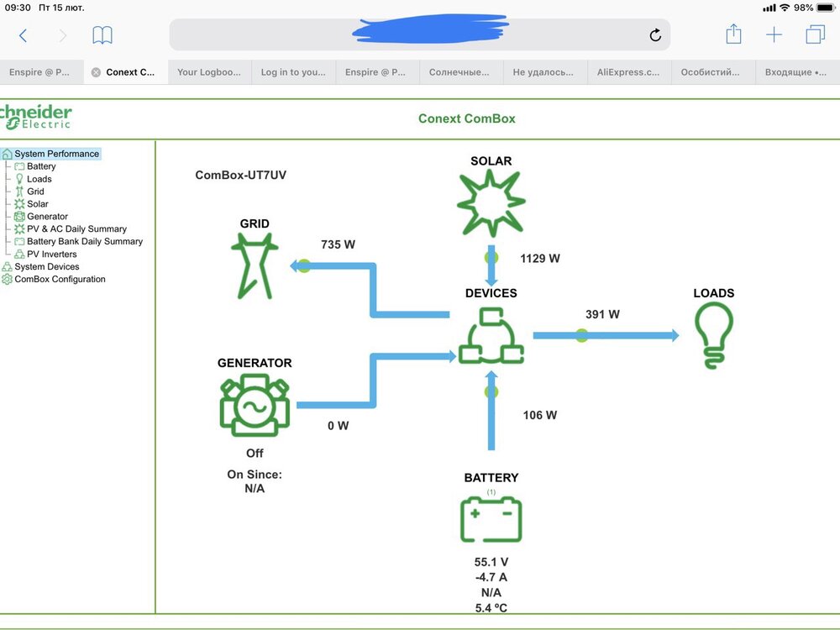
Task: Click the 55.1 V battery voltage
Action: click(491, 562)
